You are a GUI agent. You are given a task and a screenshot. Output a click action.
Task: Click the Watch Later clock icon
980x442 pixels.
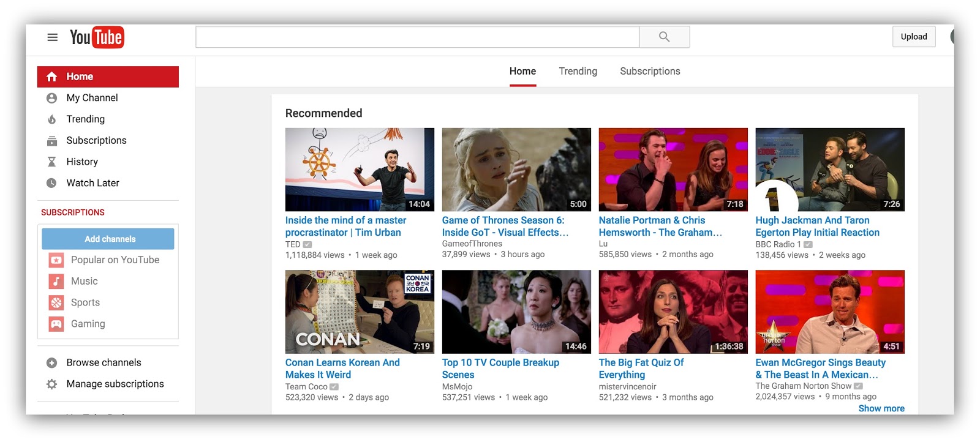(x=52, y=183)
